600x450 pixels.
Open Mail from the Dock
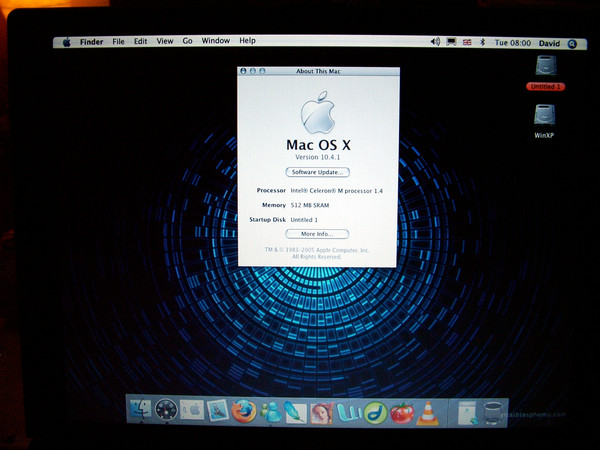pyautogui.click(x=217, y=411)
